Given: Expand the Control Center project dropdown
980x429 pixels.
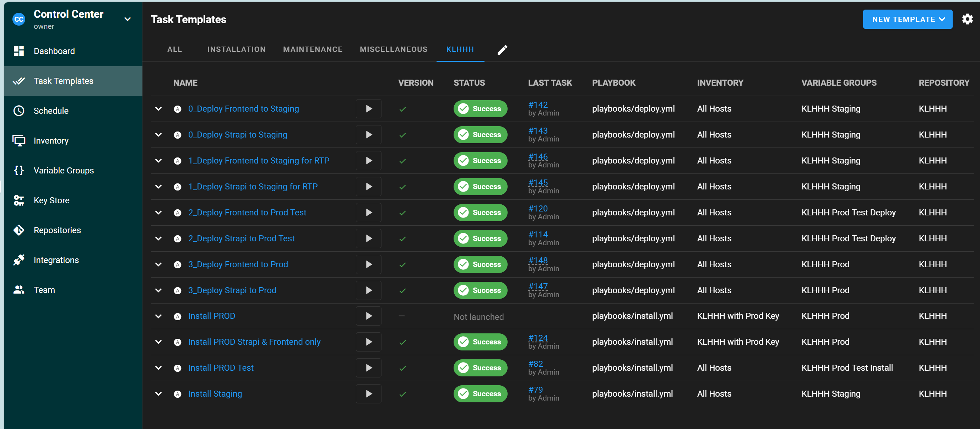Looking at the screenshot, I should 128,19.
